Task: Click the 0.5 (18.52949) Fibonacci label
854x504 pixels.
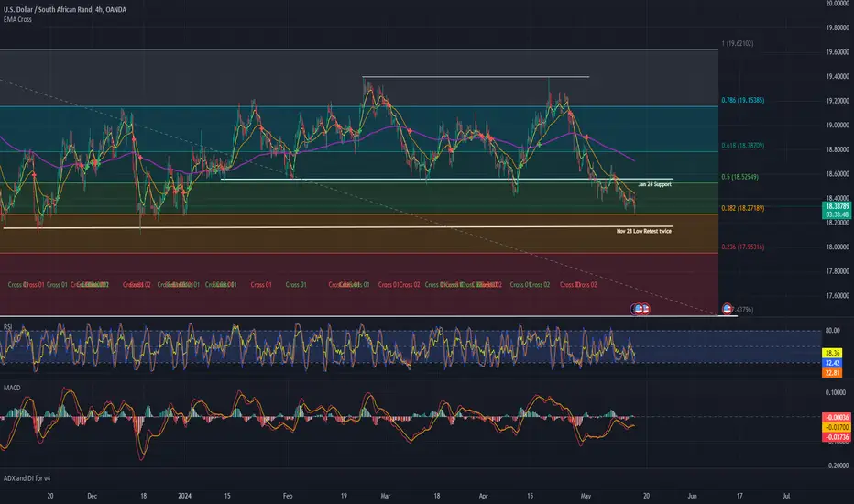Action: (739, 177)
